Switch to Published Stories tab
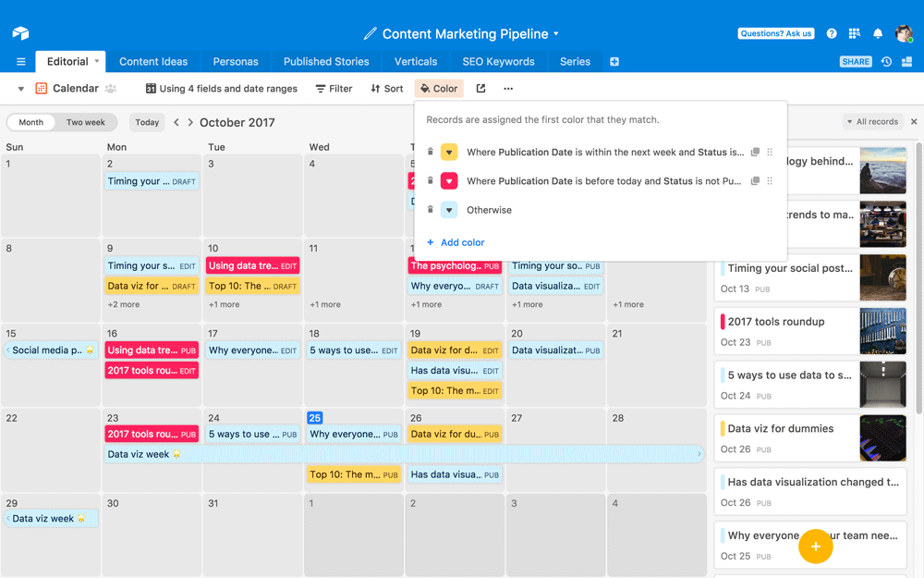The image size is (924, 578). pyautogui.click(x=326, y=61)
